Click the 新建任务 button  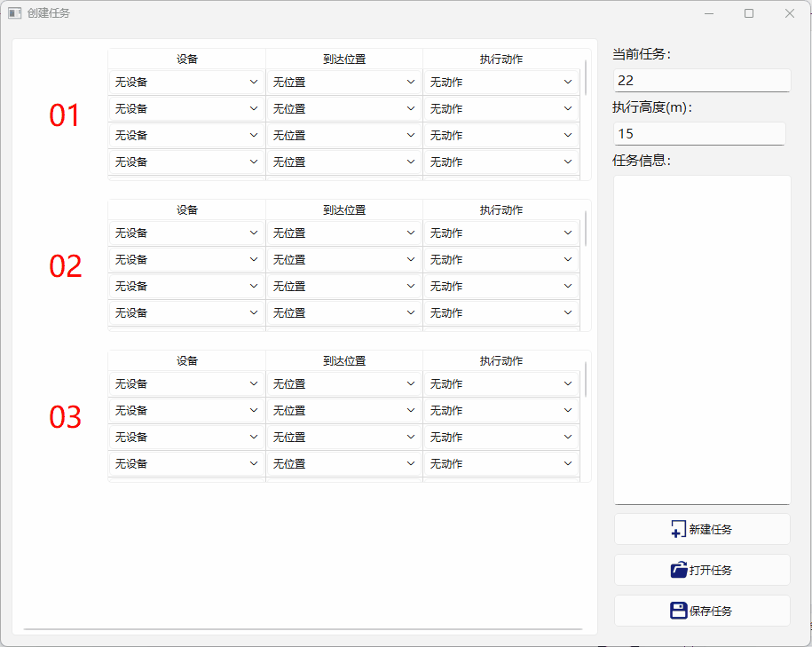[702, 530]
